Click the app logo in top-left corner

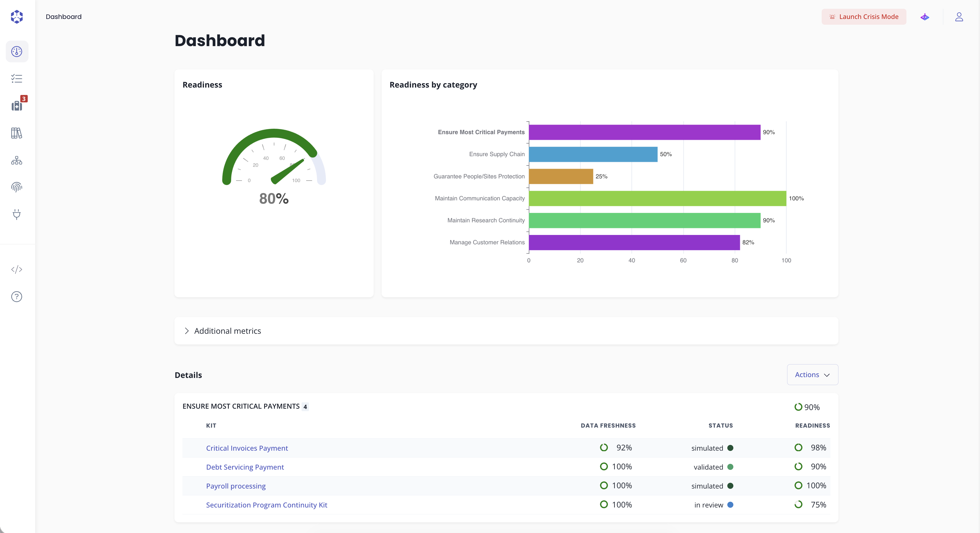[x=17, y=17]
